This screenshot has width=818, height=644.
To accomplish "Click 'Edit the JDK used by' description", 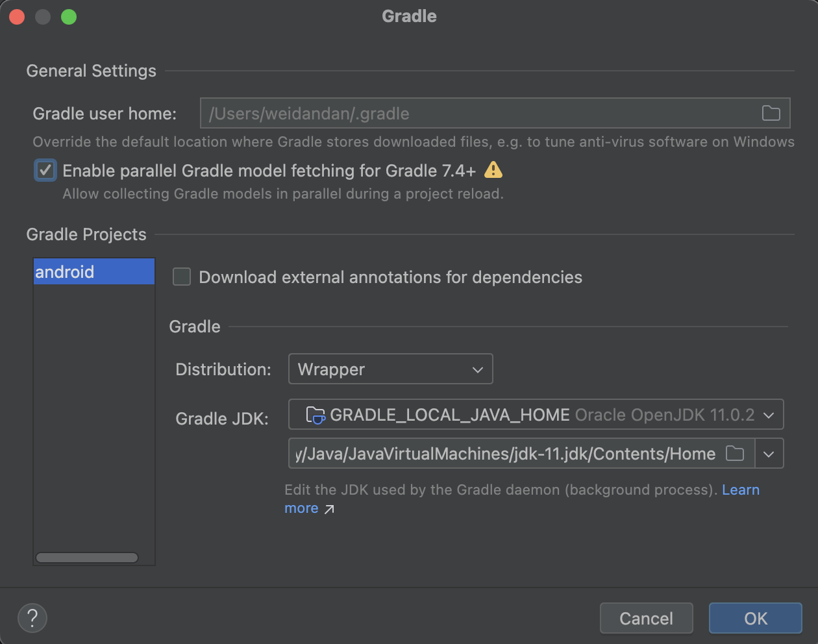I will [501, 489].
